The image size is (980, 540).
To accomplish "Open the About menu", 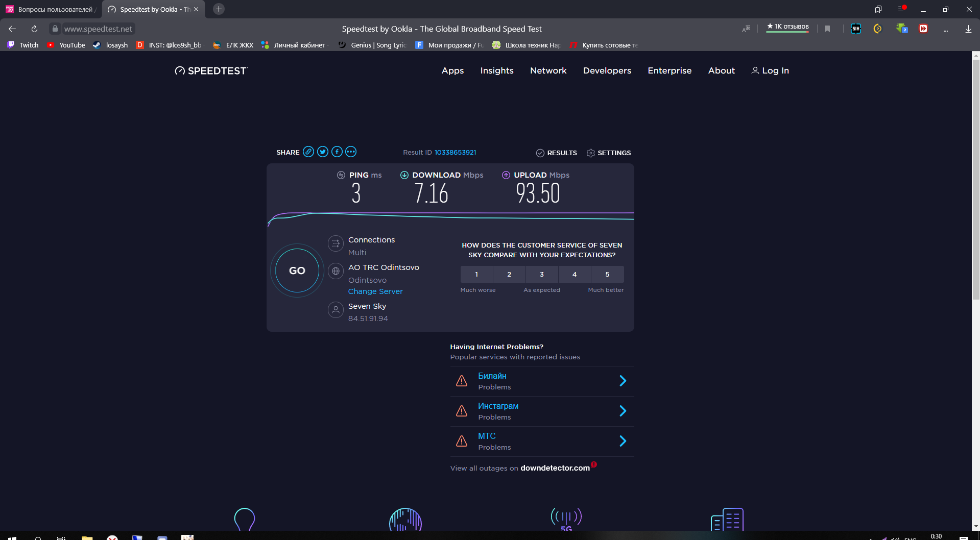I will click(x=721, y=70).
